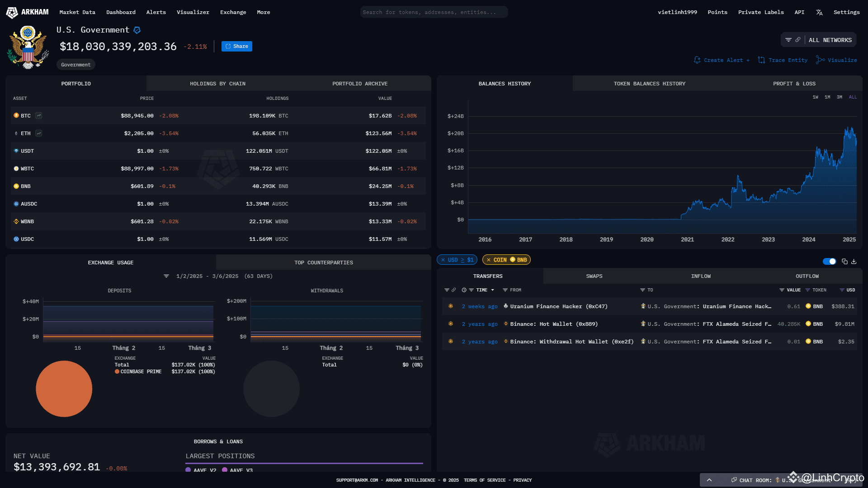868x488 pixels.
Task: Select the ALL chart range
Action: point(853,97)
